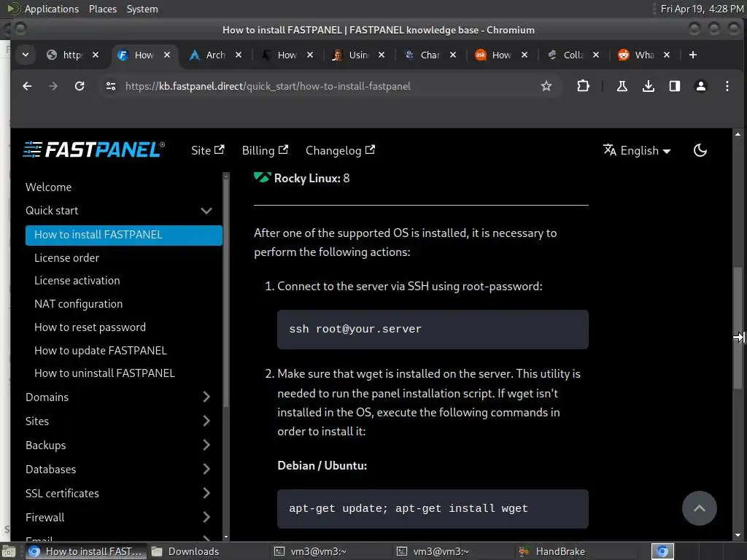This screenshot has height=560, width=747.
Task: Expand the Backups section chevron
Action: click(x=206, y=445)
